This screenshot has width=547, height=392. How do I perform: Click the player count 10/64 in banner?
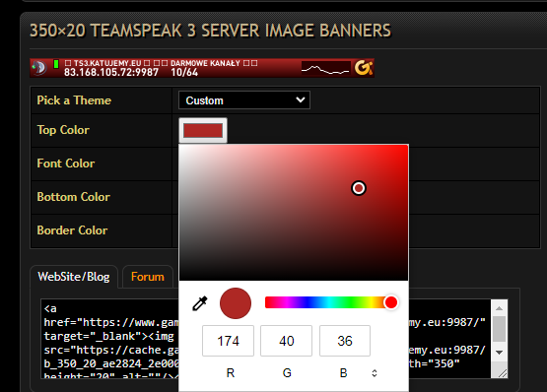click(x=184, y=72)
